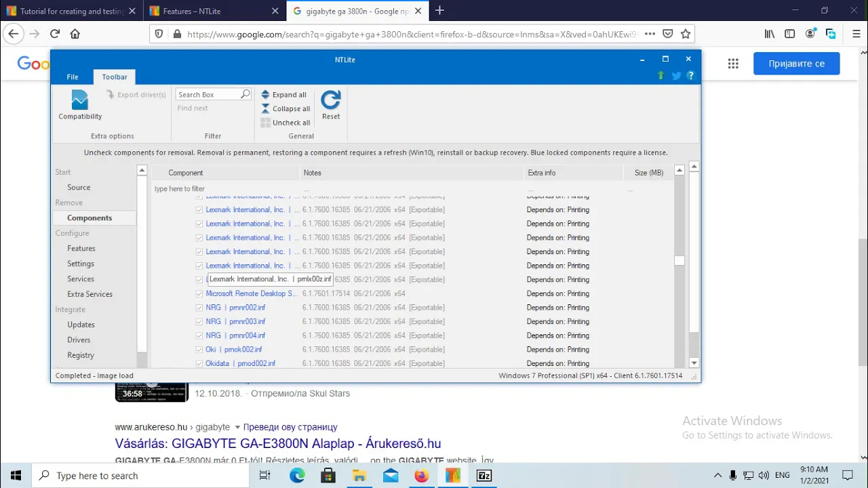Open Extra Services in NTLite sidebar

(90, 294)
